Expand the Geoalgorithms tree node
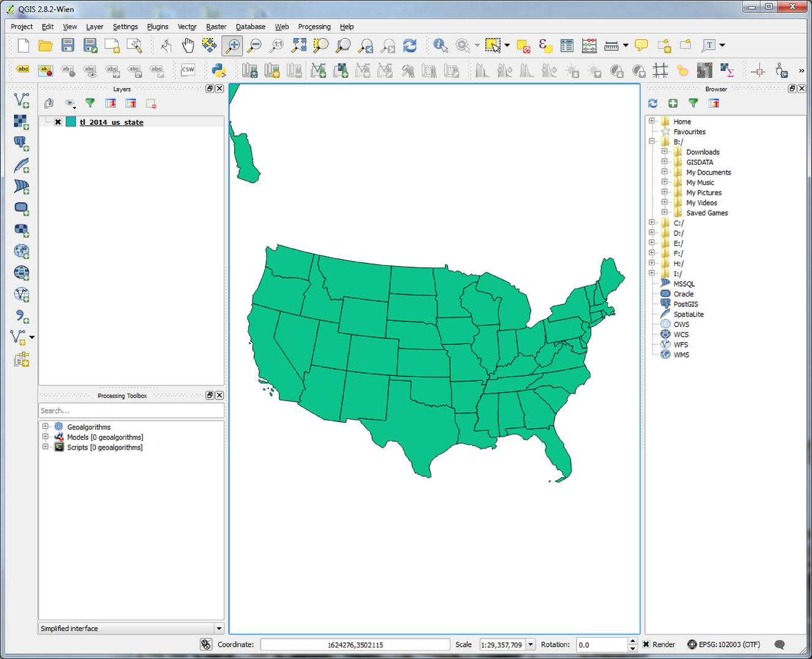 coord(45,427)
